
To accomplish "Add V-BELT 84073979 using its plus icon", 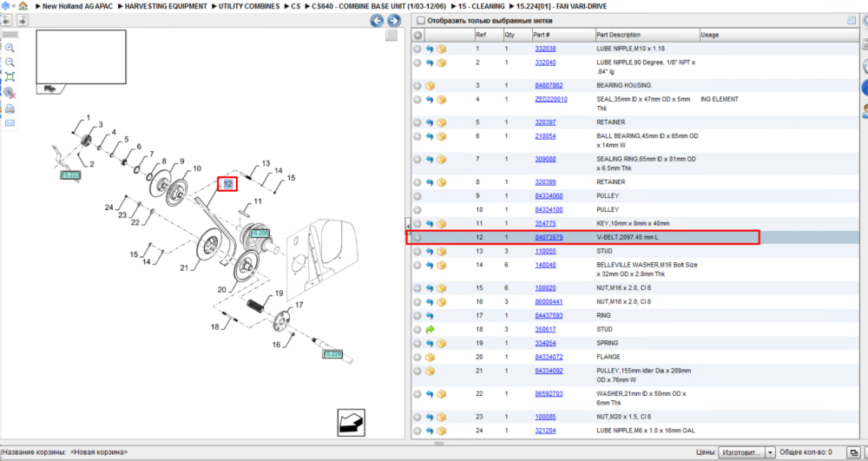I will tap(418, 237).
